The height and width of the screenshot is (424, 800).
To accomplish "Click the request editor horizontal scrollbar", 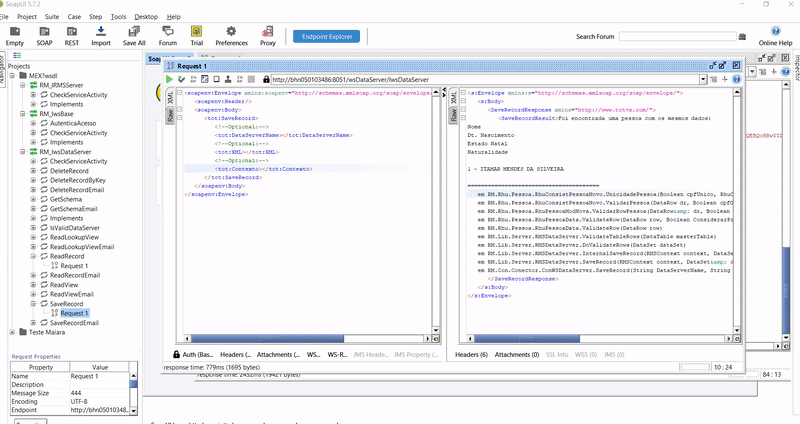I will tap(307, 338).
